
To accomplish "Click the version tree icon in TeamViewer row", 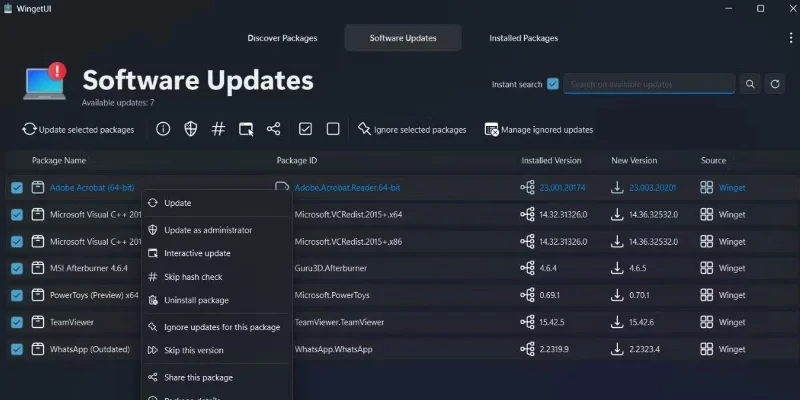I will coord(527,322).
